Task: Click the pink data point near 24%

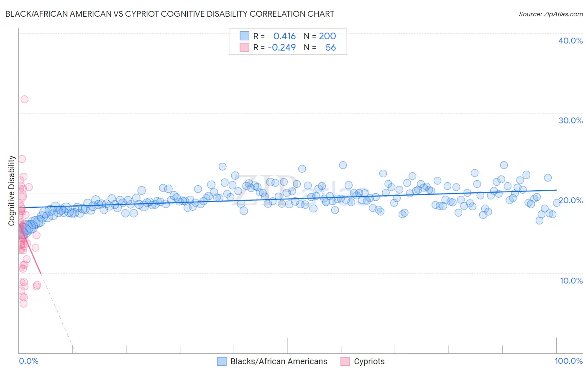Action: (22, 159)
